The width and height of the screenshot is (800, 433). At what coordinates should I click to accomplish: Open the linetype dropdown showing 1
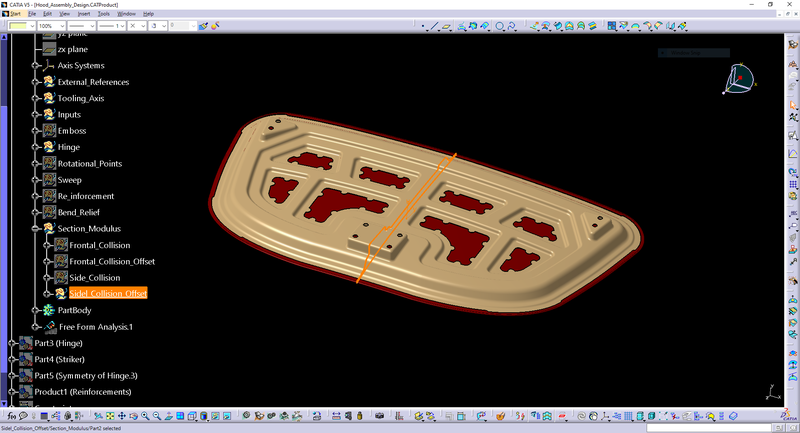(x=112, y=26)
